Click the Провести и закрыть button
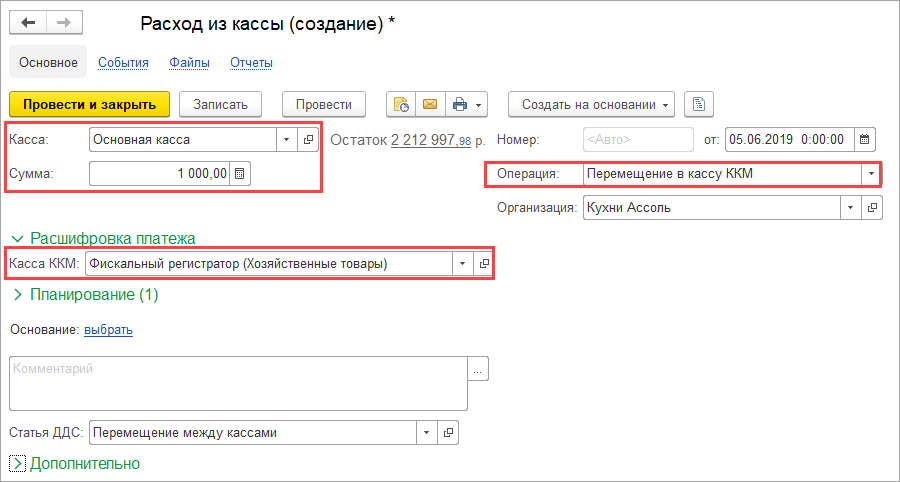This screenshot has width=900, height=482. point(89,104)
